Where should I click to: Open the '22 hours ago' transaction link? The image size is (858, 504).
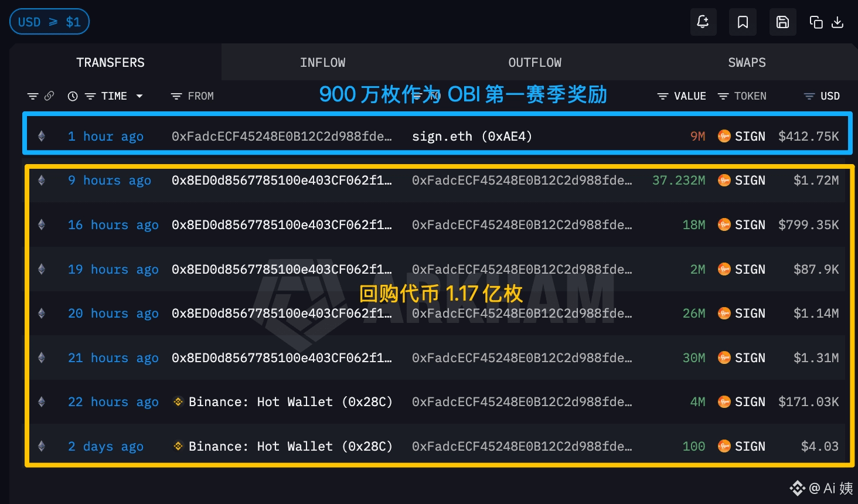click(113, 401)
